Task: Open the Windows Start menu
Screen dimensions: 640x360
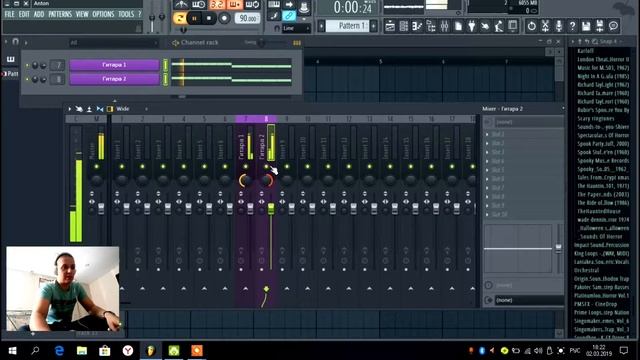Action: pos(12,351)
